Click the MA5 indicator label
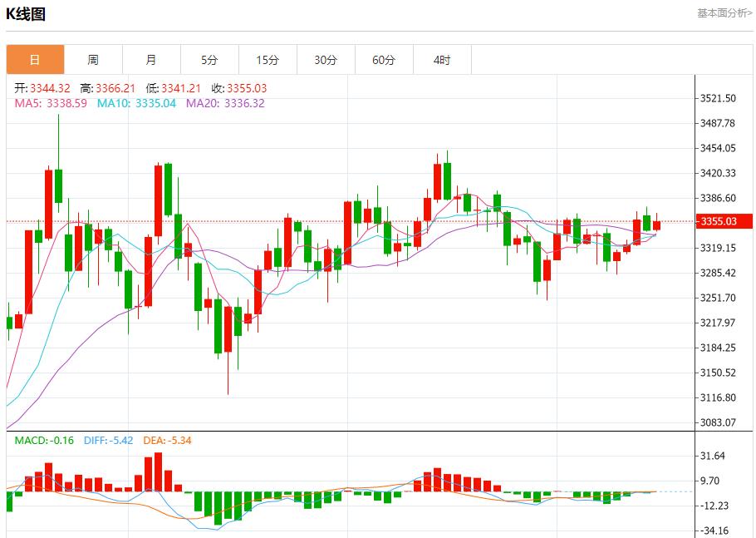756x538 pixels. pos(51,103)
